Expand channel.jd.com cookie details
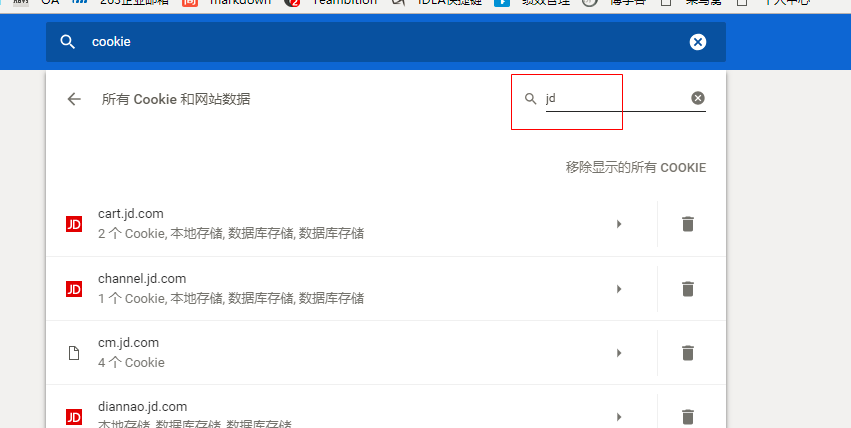 (x=619, y=289)
